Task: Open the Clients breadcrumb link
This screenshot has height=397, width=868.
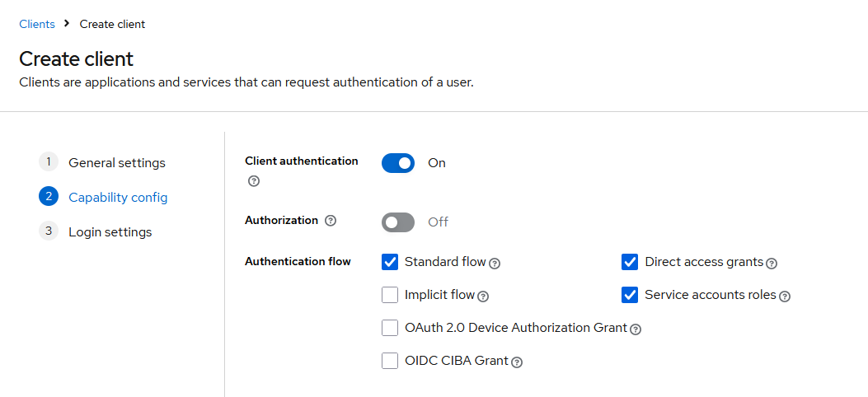Action: coord(37,25)
